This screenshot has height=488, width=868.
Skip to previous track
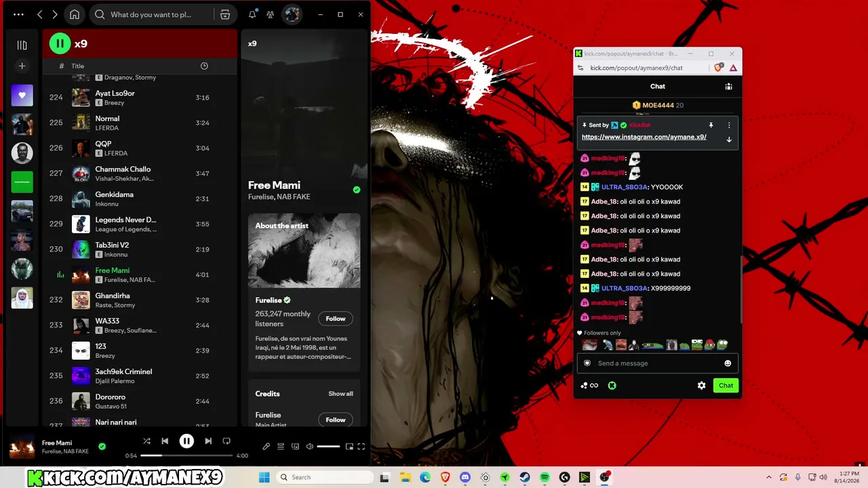[x=165, y=441]
